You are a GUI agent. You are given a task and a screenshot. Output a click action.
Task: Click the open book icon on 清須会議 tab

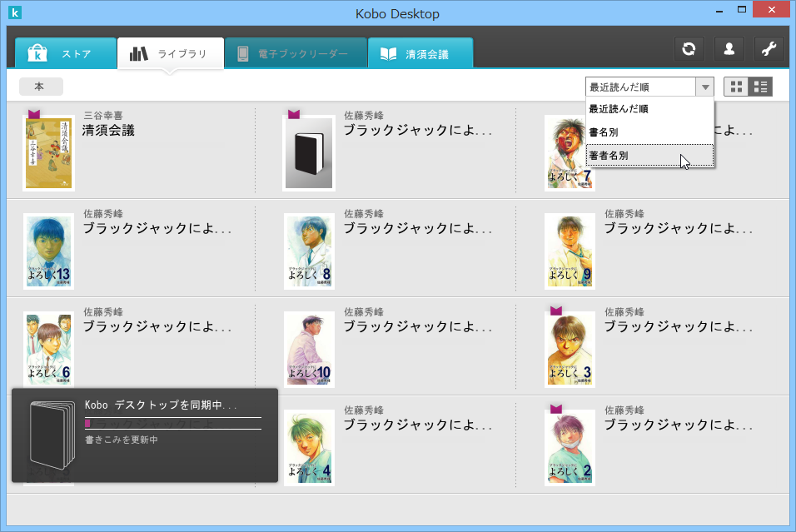coord(388,54)
